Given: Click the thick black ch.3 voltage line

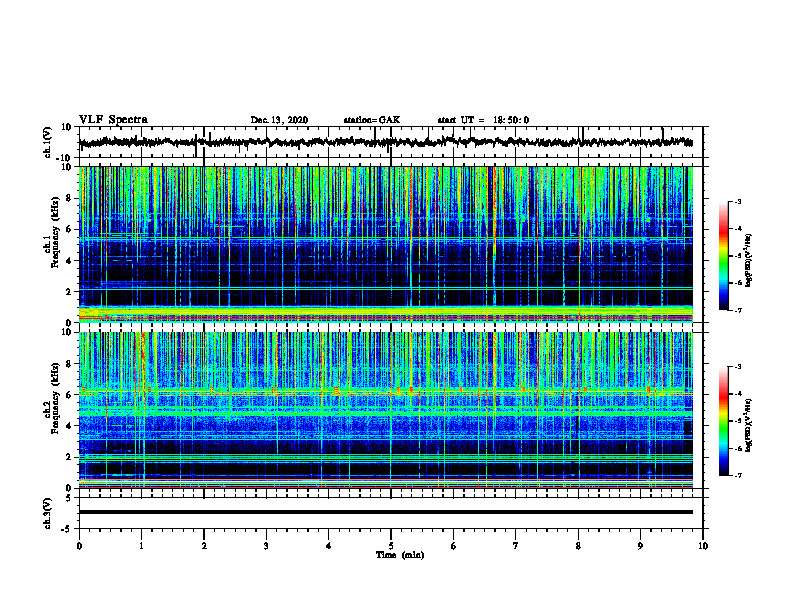Looking at the screenshot, I should coord(385,512).
